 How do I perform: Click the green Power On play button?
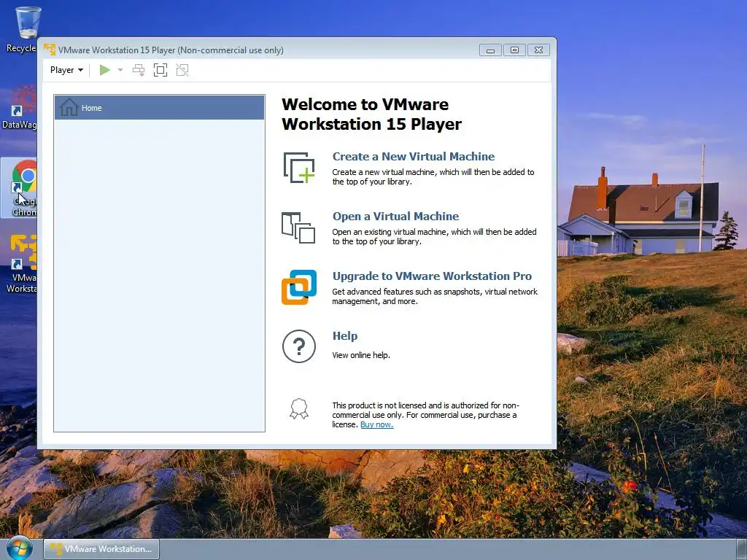105,70
